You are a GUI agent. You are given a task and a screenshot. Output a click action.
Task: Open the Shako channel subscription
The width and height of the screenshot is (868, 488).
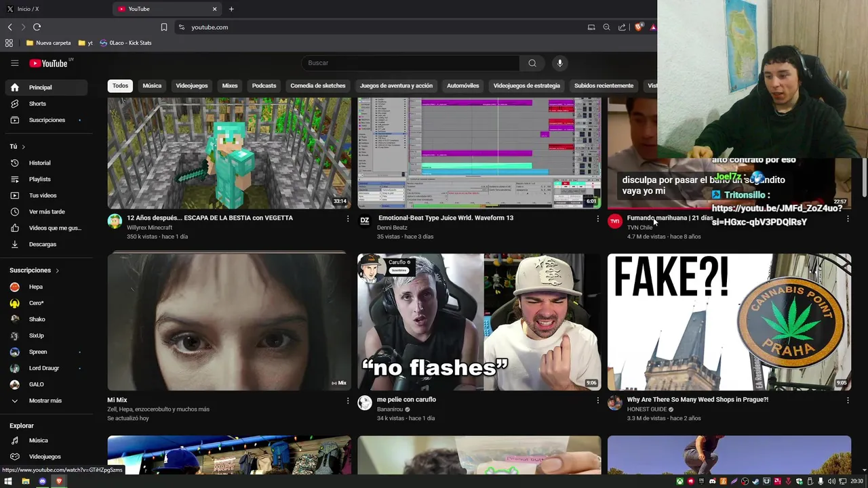[x=47, y=319]
